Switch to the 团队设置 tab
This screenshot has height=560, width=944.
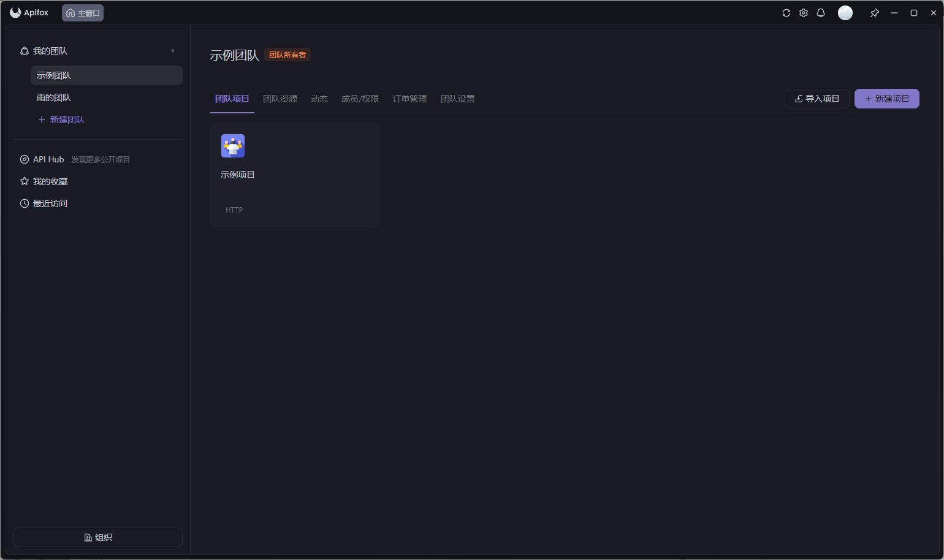457,98
